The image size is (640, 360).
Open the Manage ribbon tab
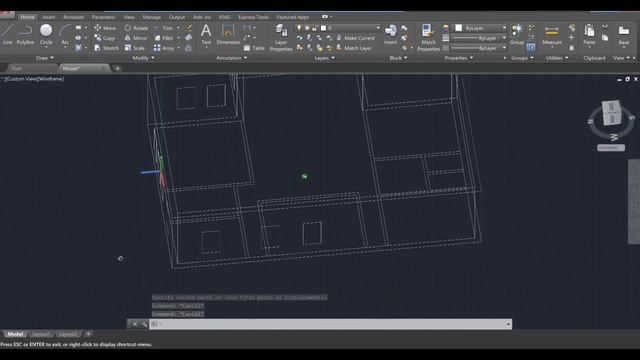pyautogui.click(x=151, y=17)
